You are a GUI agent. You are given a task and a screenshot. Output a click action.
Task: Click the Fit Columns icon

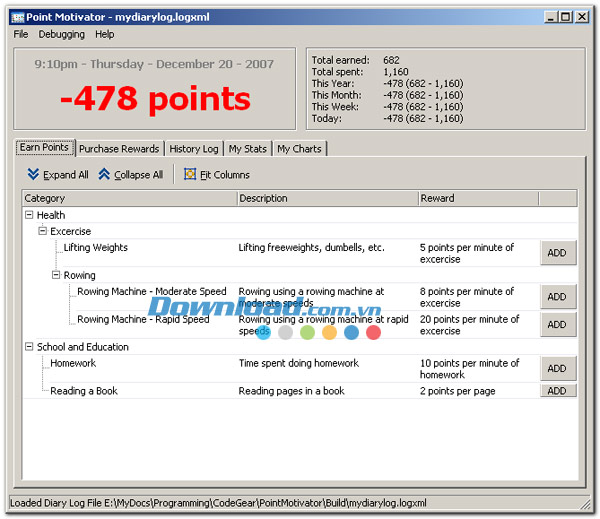click(x=190, y=175)
